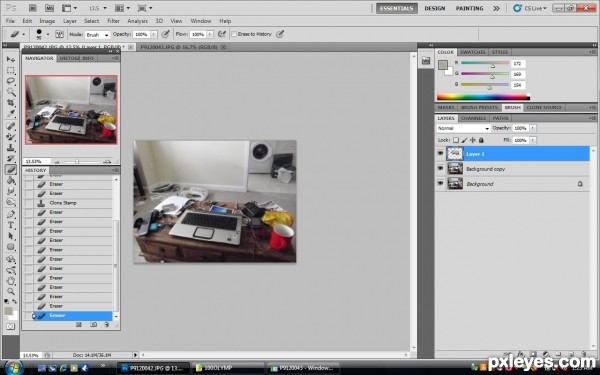The image size is (600, 375).
Task: Select the History Brush tool
Action: click(11, 158)
